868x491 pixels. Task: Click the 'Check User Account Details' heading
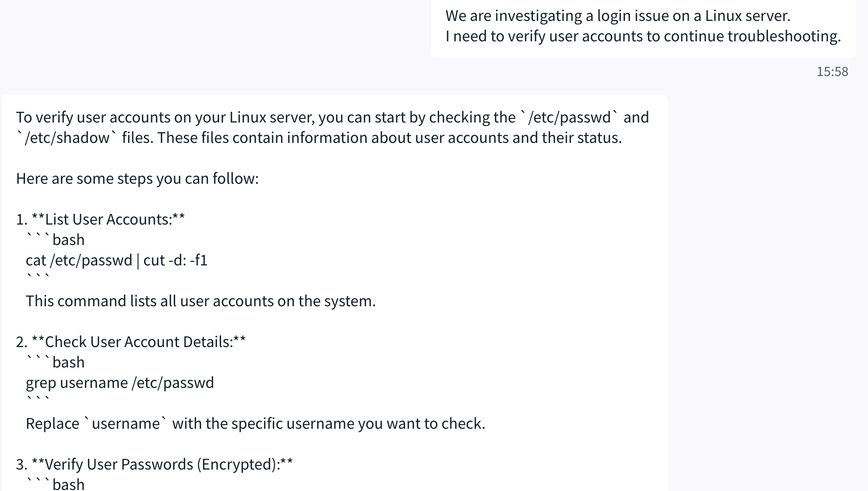[138, 342]
